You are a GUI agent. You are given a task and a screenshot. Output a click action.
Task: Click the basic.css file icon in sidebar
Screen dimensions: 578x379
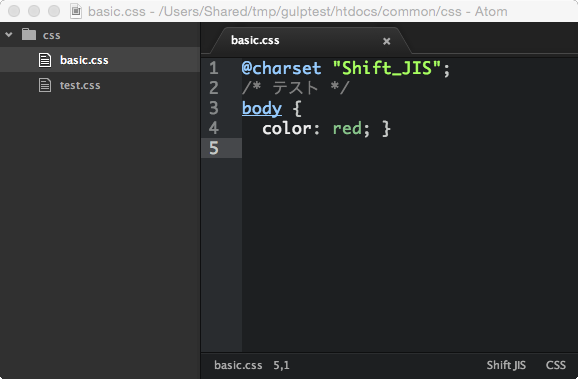45,60
